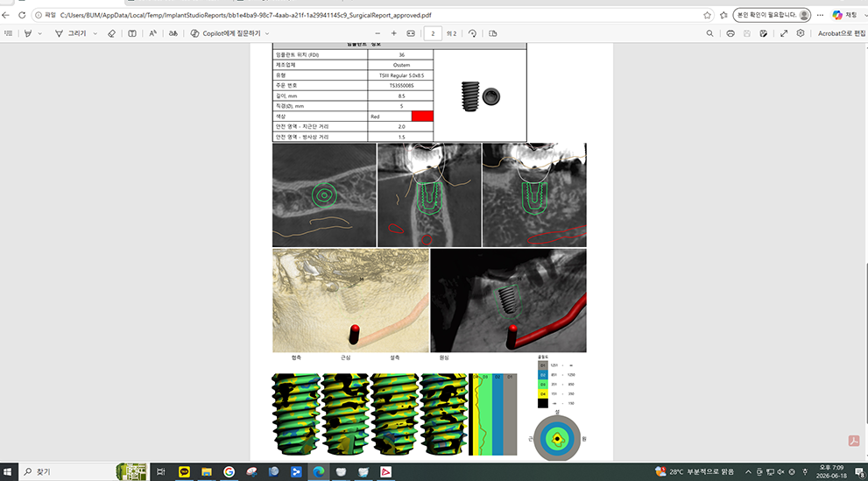Show hidden system tray icons chevron
Image resolution: width=868 pixels, height=481 pixels.
pos(748,471)
